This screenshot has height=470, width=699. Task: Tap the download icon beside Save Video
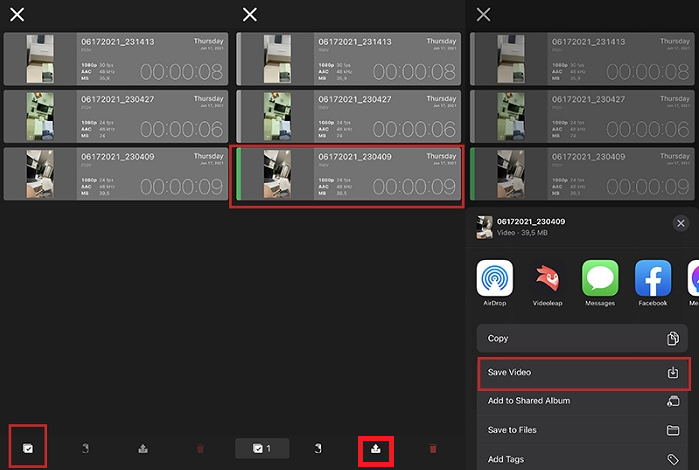point(673,372)
